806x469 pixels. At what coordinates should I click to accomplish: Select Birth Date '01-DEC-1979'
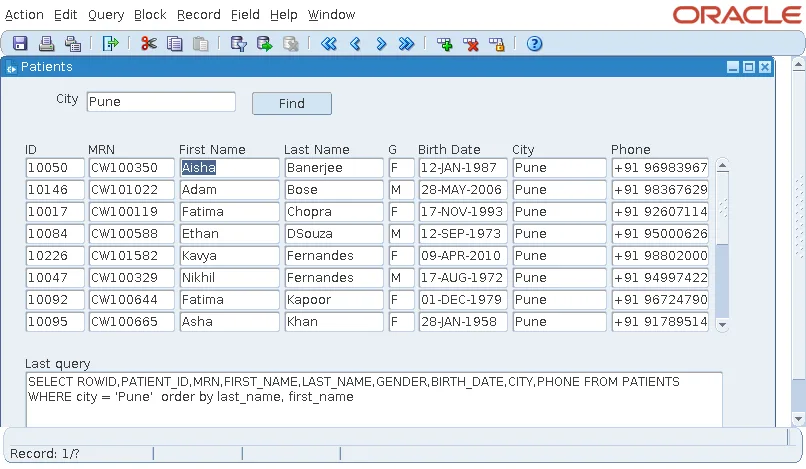[463, 300]
